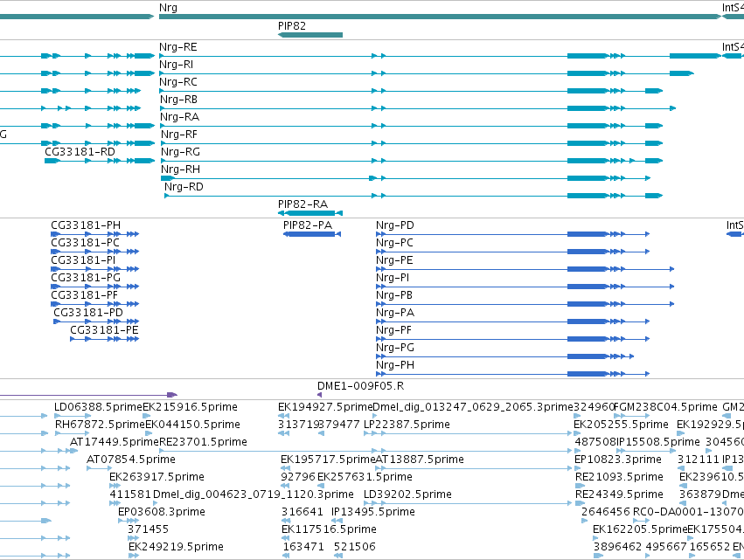Select protein label CG33181-PH

coord(86,225)
